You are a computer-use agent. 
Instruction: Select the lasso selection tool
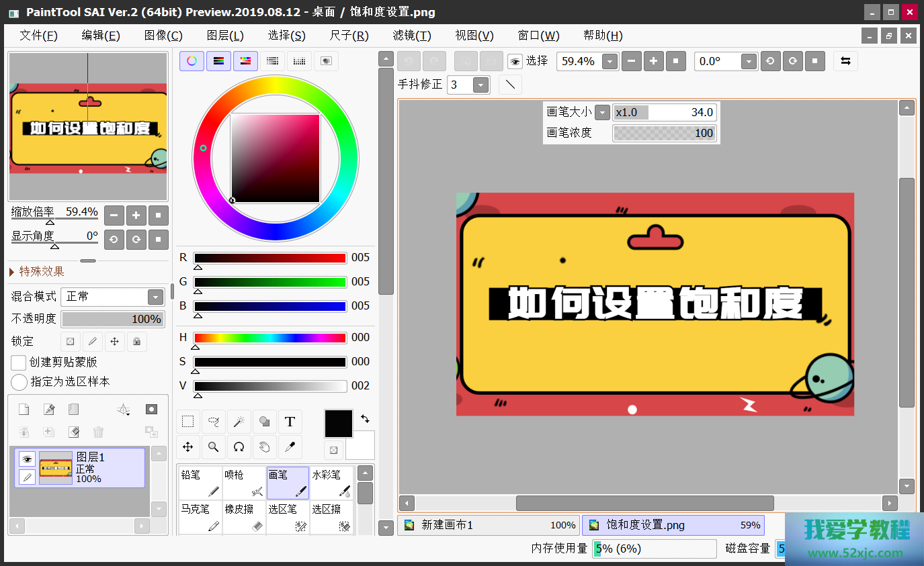214,422
